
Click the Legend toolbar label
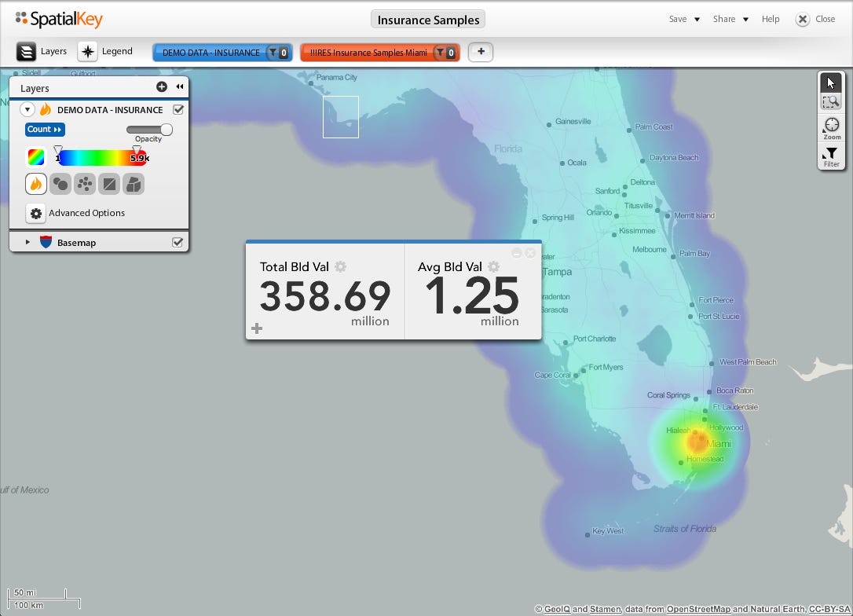(117, 51)
